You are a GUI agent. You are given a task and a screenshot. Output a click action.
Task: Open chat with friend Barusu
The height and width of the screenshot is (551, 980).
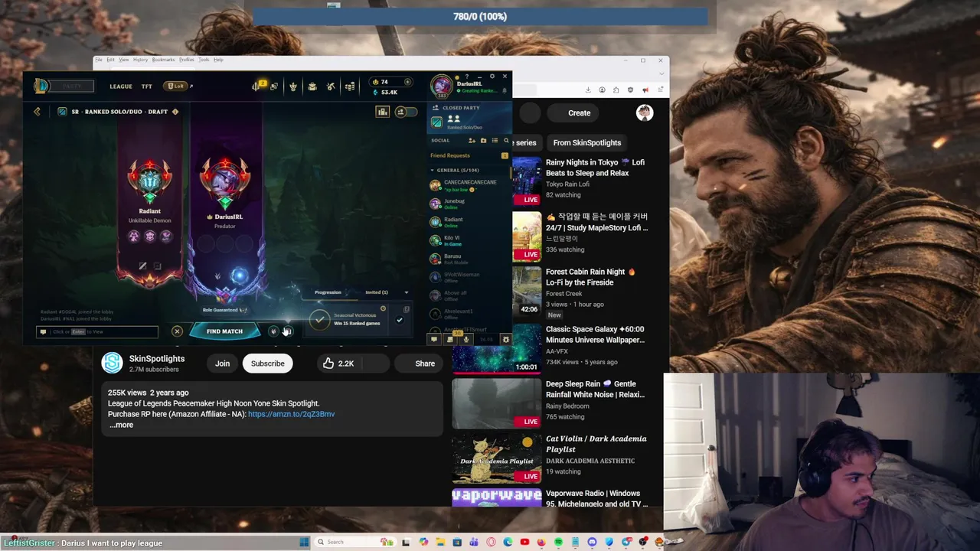pos(469,259)
